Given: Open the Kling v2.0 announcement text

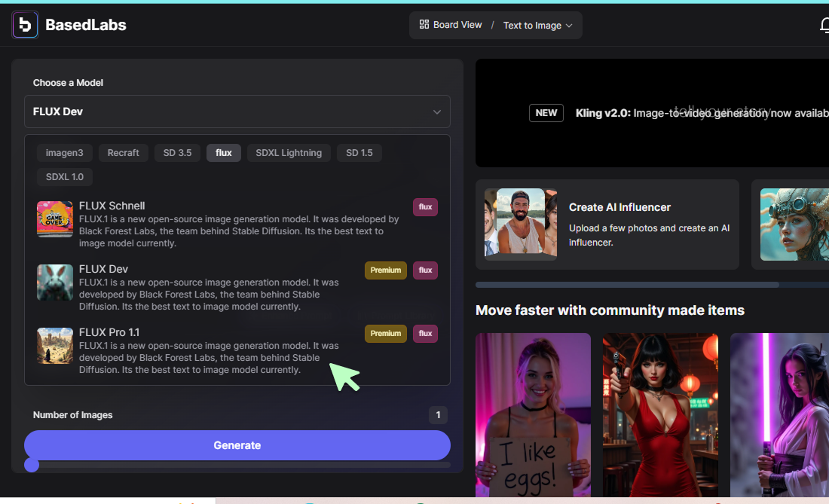Looking at the screenshot, I should (x=702, y=113).
